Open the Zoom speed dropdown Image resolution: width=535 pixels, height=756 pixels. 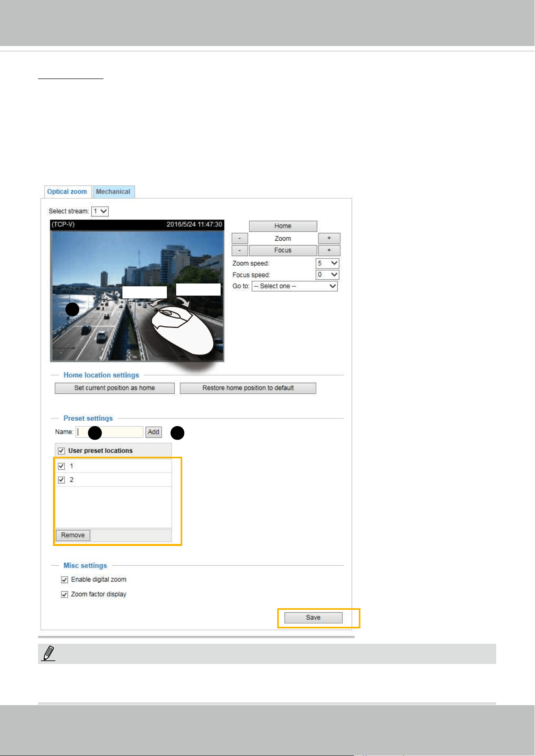(x=327, y=263)
